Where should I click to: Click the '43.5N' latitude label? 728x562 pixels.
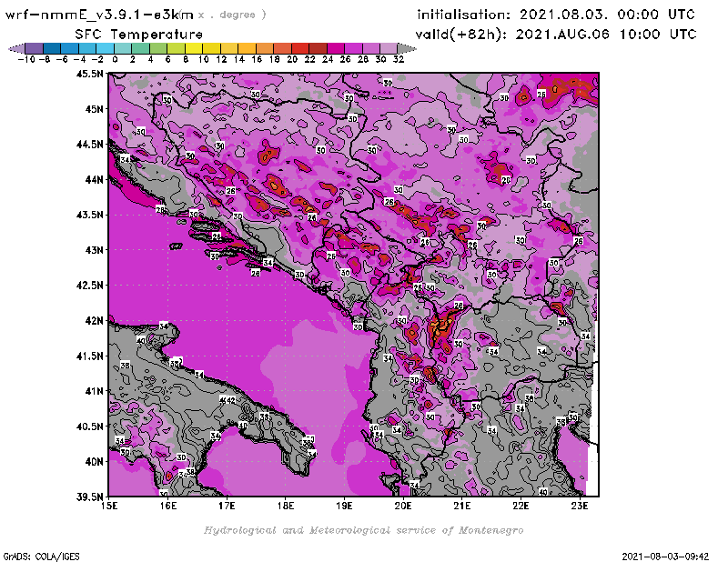click(x=89, y=215)
